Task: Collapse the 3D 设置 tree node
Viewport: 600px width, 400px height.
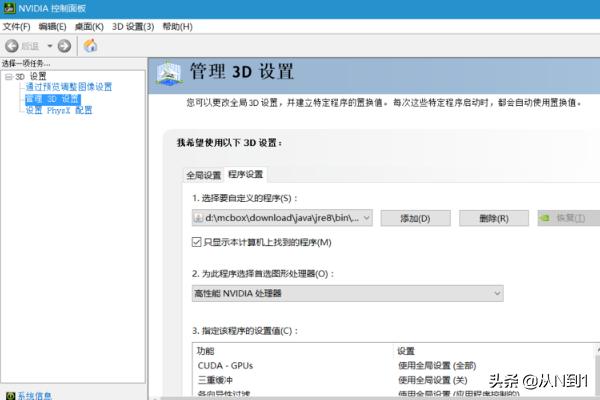Action: pyautogui.click(x=8, y=77)
